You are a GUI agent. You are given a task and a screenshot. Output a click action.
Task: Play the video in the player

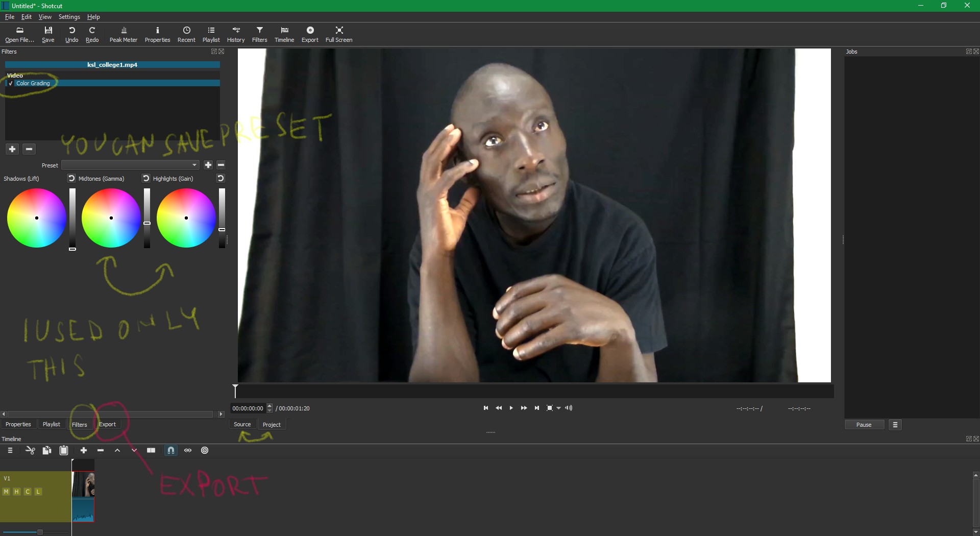(x=511, y=408)
